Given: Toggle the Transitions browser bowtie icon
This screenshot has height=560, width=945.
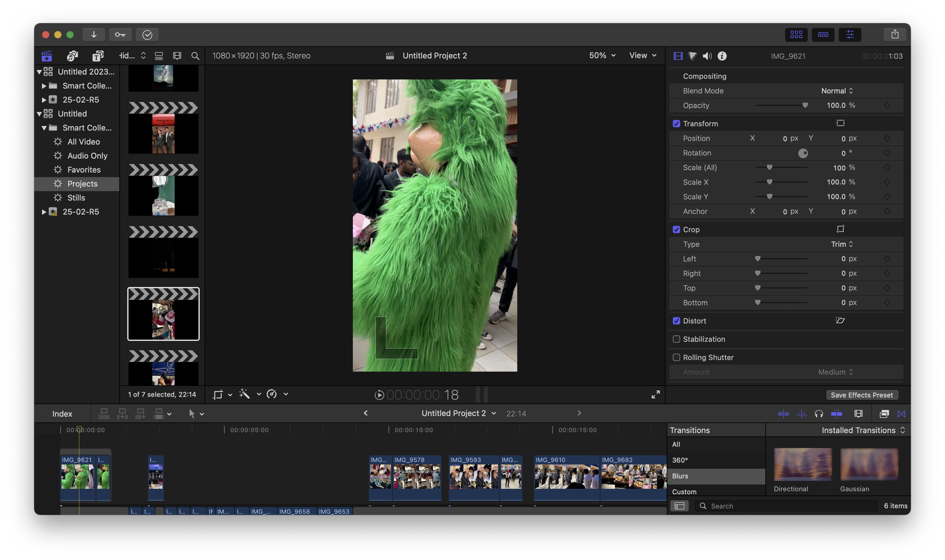Looking at the screenshot, I should (x=901, y=414).
